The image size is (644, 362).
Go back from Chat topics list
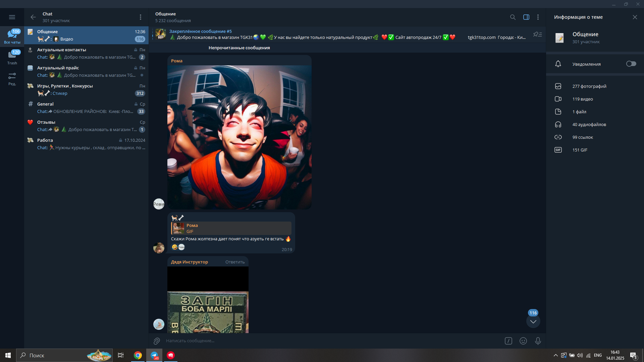(x=33, y=17)
